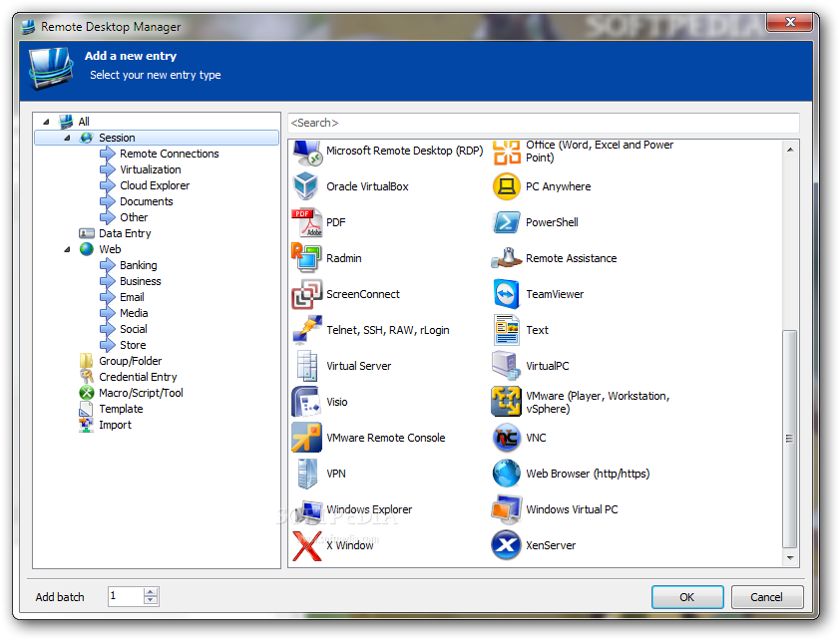
Task: Select the Telnet, SSH, RAW, rLogin icon
Action: 307,330
